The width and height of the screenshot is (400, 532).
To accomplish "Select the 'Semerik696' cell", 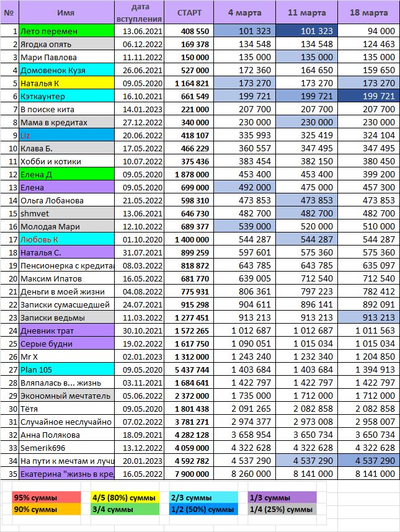I will point(66,448).
